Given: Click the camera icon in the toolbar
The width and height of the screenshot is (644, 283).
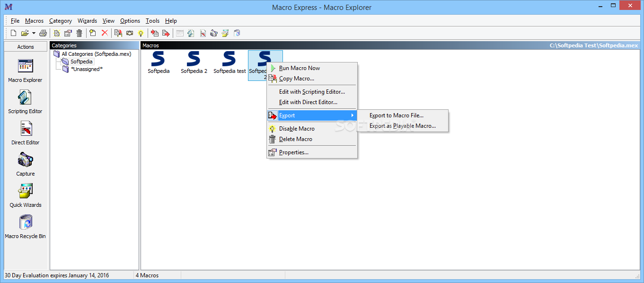Looking at the screenshot, I should point(129,33).
